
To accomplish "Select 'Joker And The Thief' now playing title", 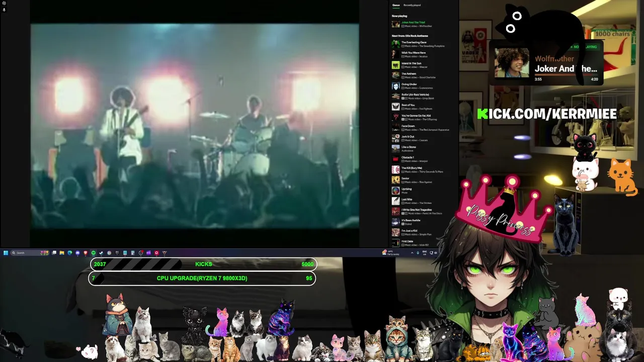I will click(413, 22).
